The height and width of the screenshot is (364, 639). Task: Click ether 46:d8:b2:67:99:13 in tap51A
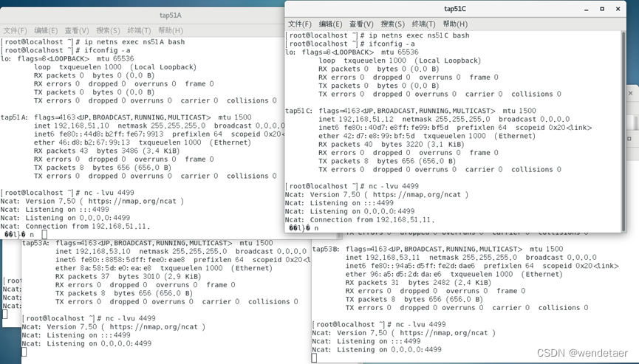[82, 142]
